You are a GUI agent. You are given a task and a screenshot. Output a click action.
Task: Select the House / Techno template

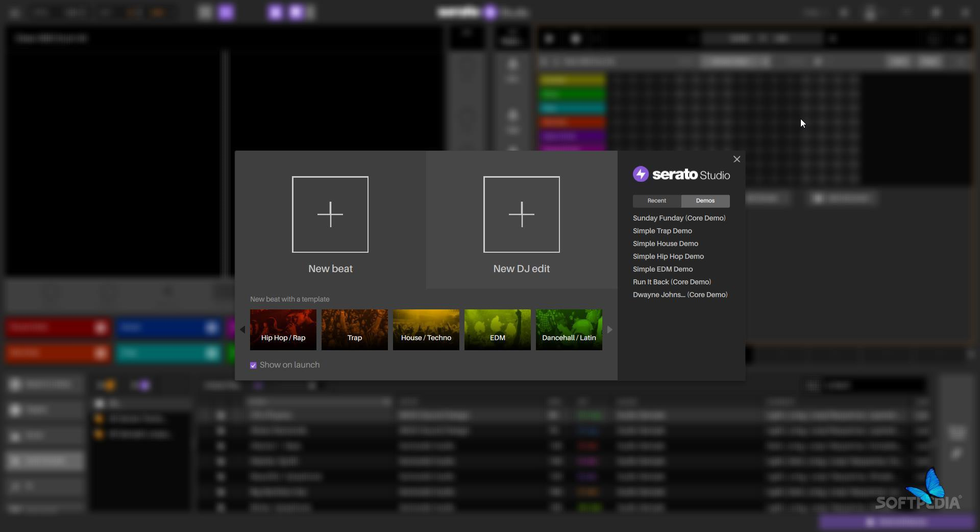click(x=426, y=330)
